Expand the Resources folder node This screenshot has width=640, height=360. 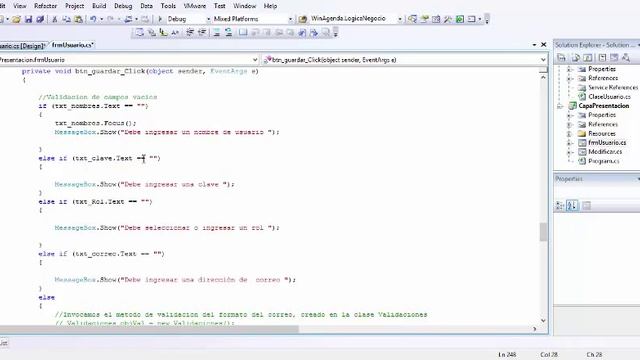569,133
